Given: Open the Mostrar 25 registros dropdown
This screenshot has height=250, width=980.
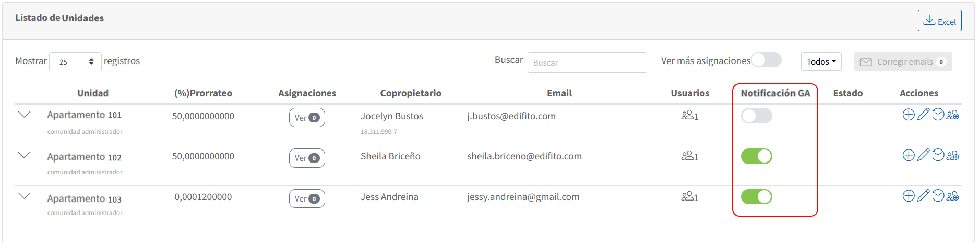Looking at the screenshot, I should (x=75, y=61).
